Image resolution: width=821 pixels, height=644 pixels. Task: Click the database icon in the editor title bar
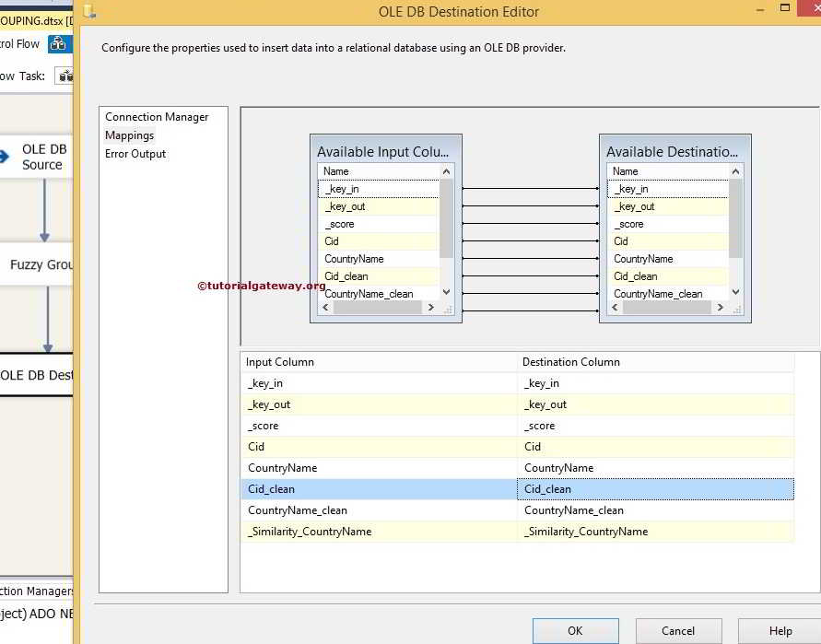89,11
